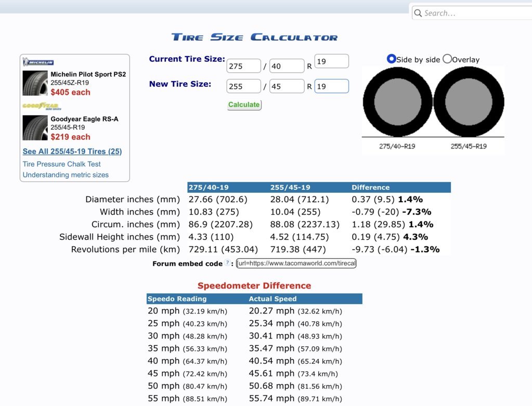Image resolution: width=532 pixels, height=406 pixels.
Task: Click the Michelin brand logo
Action: tap(38, 62)
